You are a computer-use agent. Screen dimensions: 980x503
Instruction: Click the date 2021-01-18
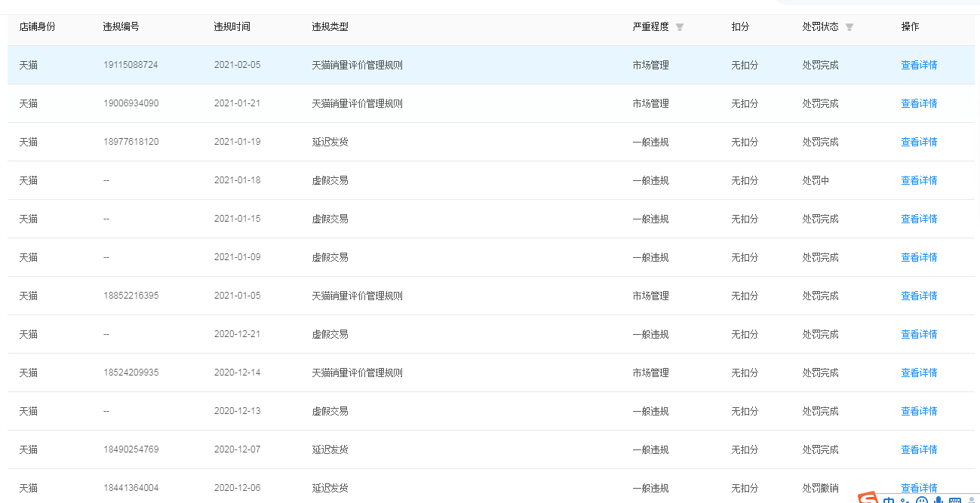pyautogui.click(x=237, y=180)
